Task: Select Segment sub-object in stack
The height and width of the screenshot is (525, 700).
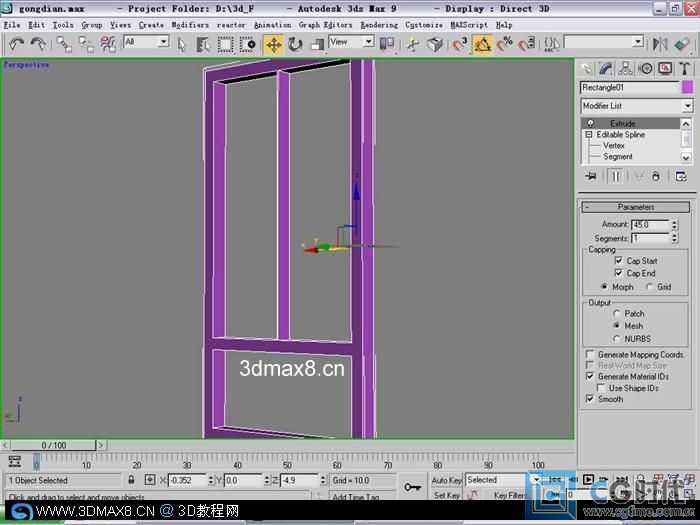Action: (x=618, y=157)
